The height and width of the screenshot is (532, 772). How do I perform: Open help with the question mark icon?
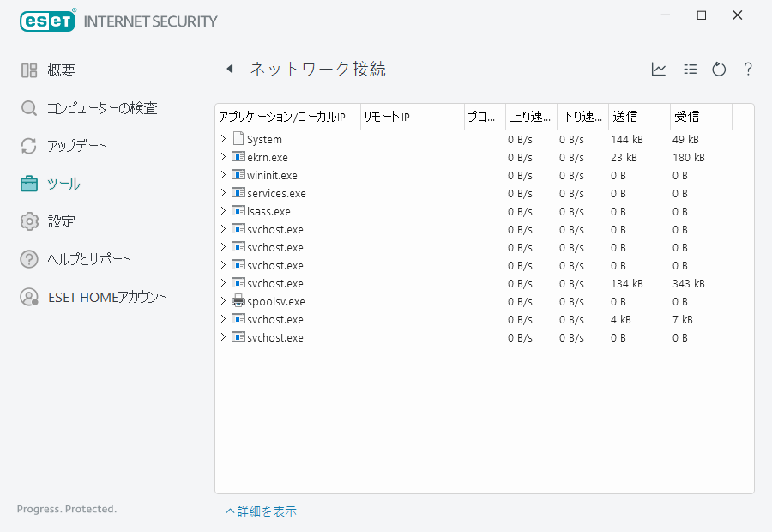(748, 69)
